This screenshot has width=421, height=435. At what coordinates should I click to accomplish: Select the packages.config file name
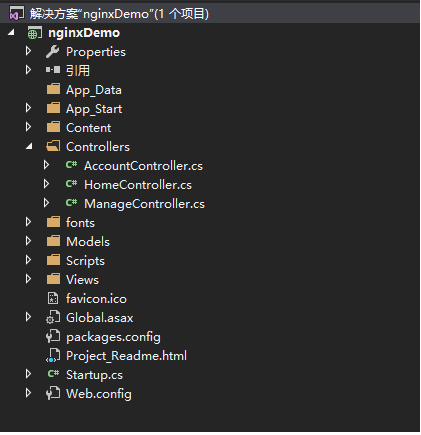click(x=113, y=337)
